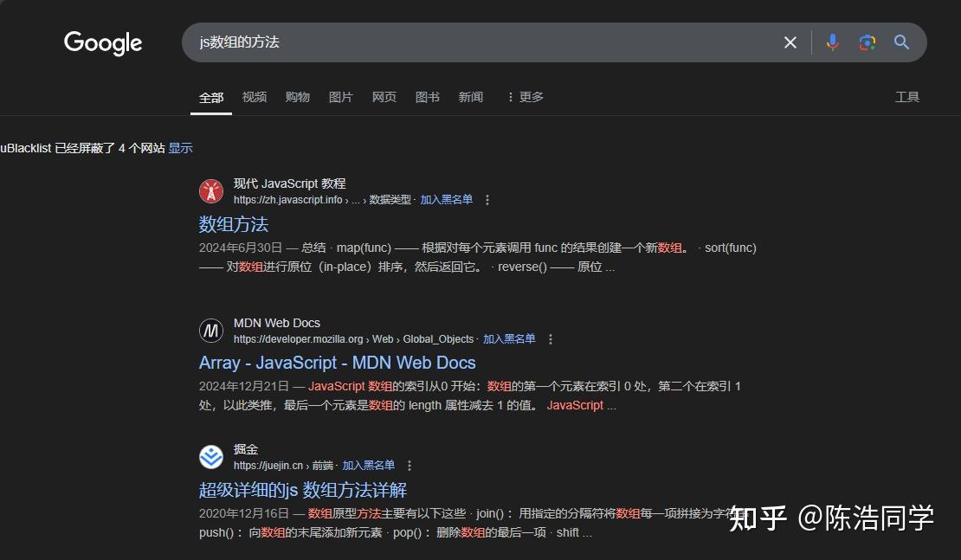Click inside the search input field
The width and height of the screenshot is (961, 560).
(x=476, y=42)
